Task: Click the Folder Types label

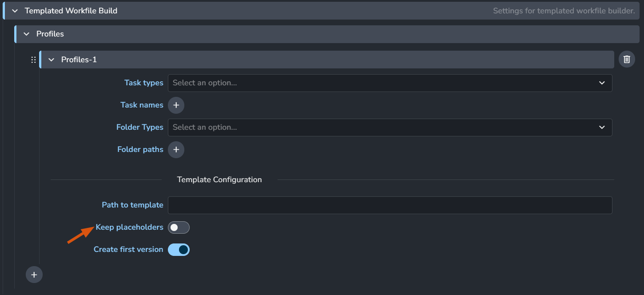Action: (139, 128)
